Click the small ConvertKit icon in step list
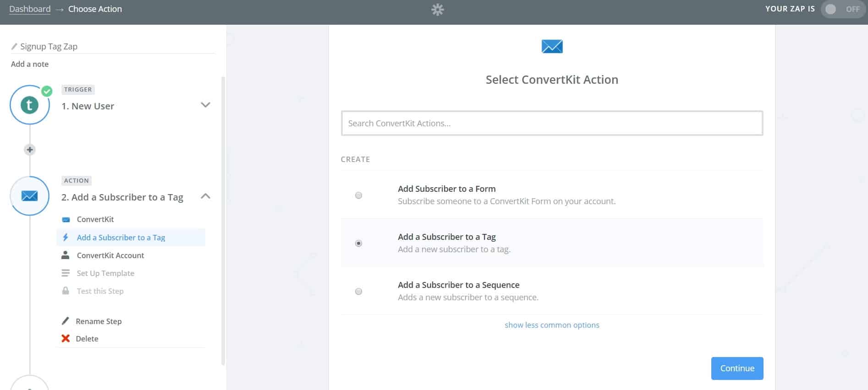 click(x=66, y=219)
